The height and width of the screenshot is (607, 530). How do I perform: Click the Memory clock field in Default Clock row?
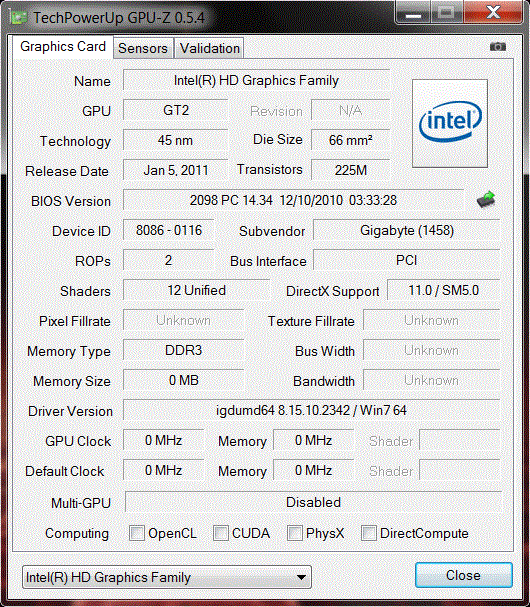(313, 470)
